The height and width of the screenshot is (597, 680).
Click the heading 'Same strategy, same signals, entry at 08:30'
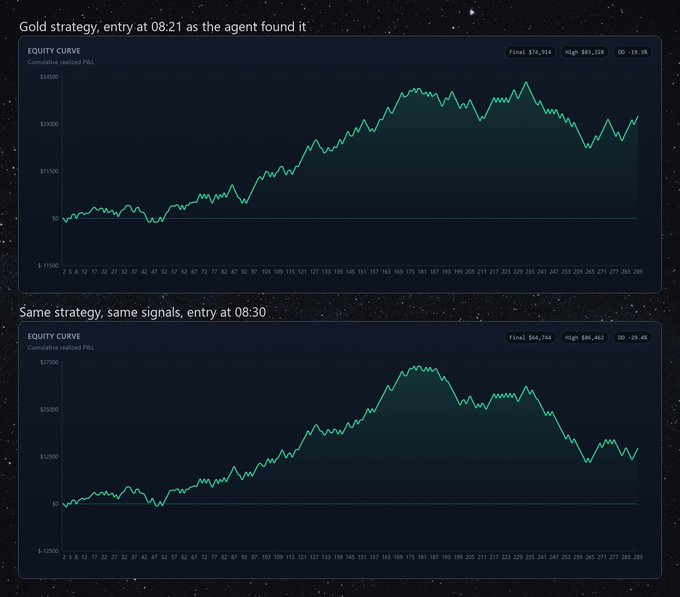point(143,312)
